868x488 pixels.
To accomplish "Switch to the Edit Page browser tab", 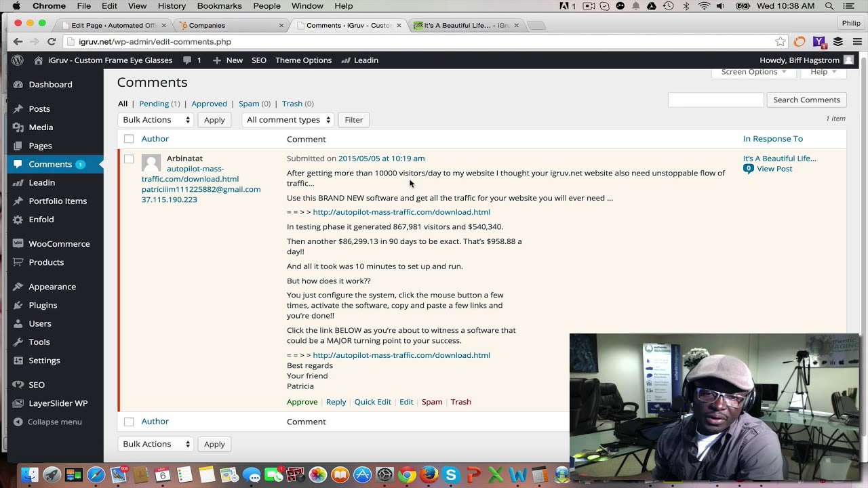I will coord(114,26).
